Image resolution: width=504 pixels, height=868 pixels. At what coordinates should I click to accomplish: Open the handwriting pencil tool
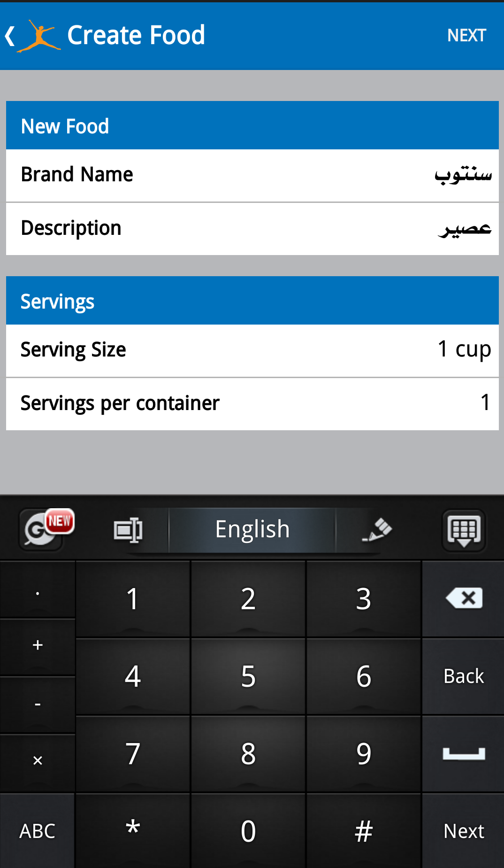pos(377,530)
